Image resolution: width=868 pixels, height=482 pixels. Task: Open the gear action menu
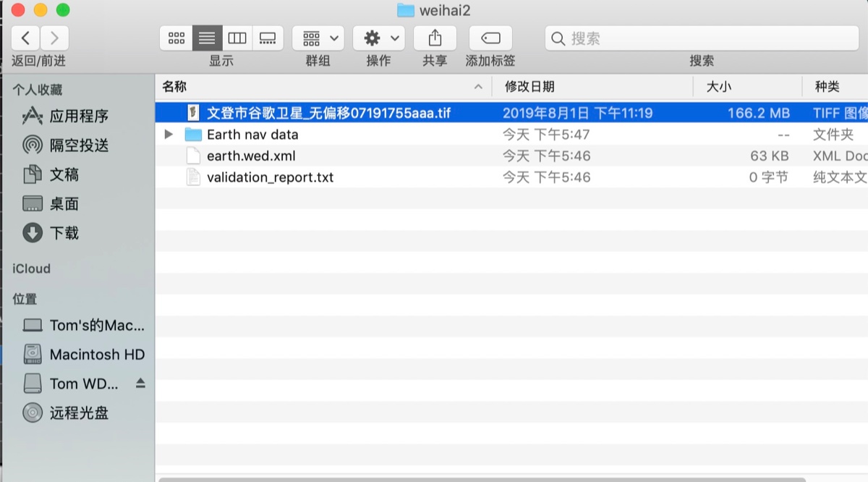[378, 38]
